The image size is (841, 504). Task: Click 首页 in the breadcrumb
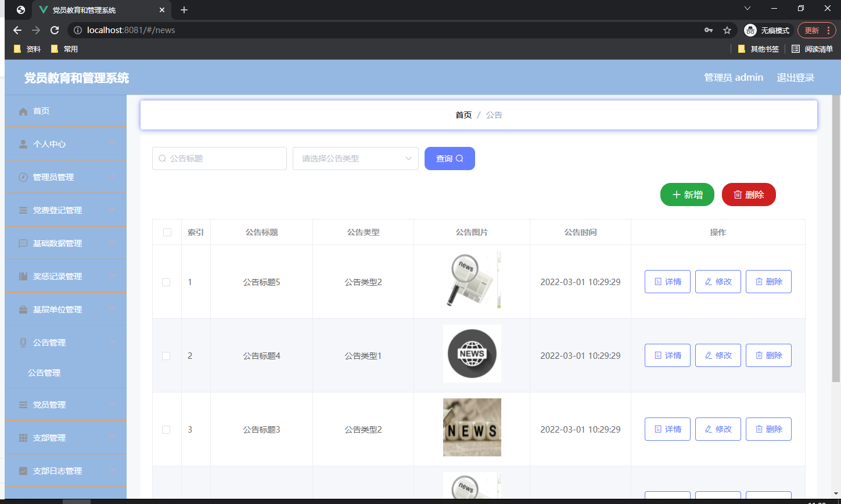[463, 115]
